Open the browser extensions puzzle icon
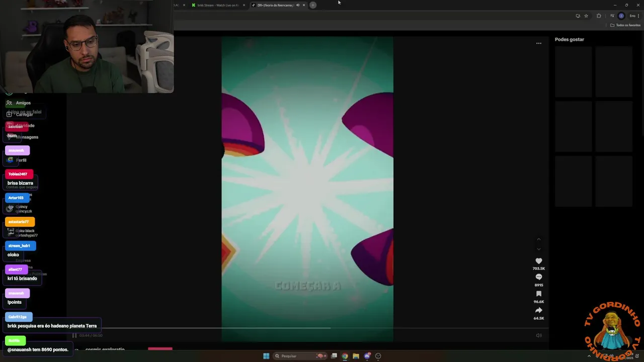This screenshot has width=644, height=362. [x=599, y=16]
